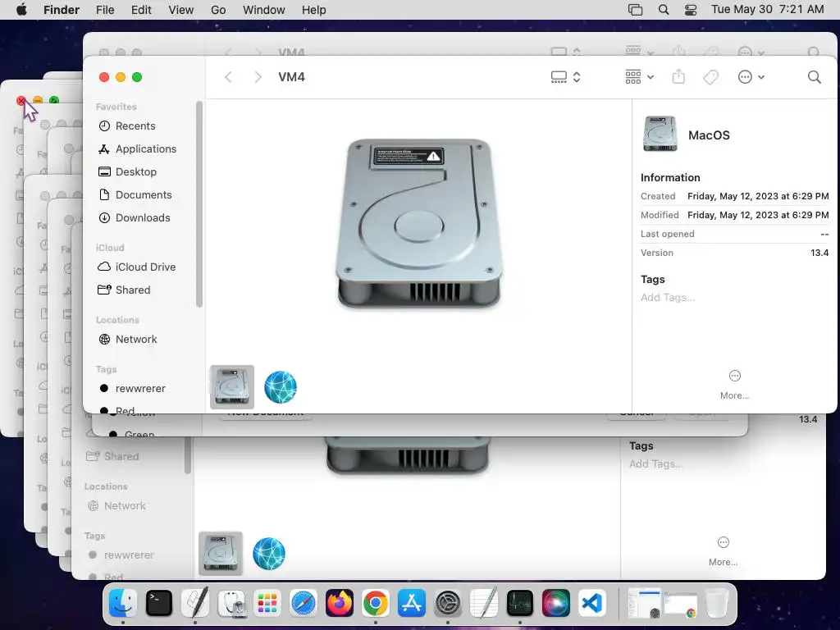Open Launchpad from the Dock

coord(267,603)
